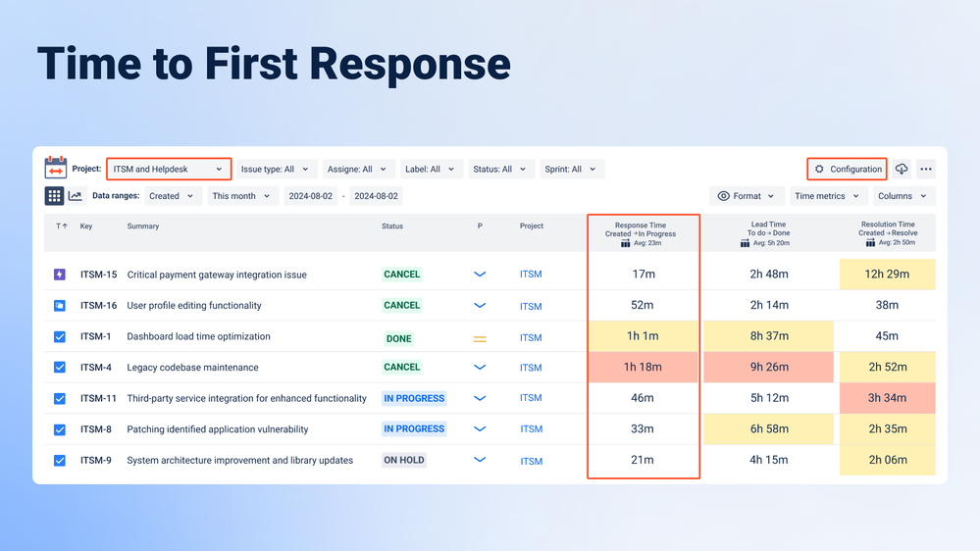Open the Status filter dropdown

pos(500,169)
